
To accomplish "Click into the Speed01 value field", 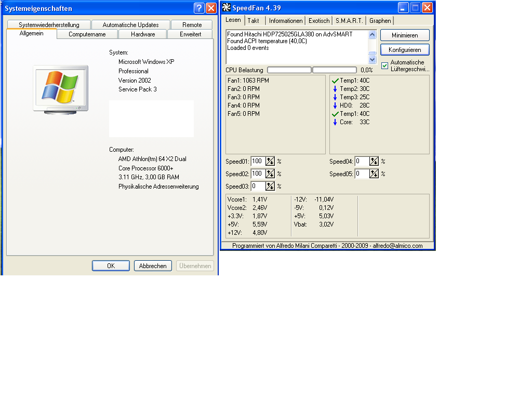I will click(x=258, y=161).
